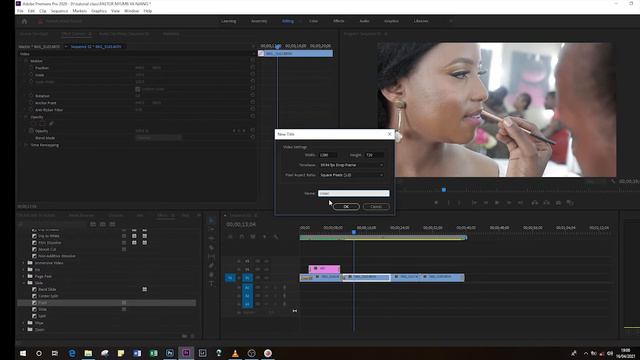
Task: Select the Track Select Forward tool
Action: (211, 229)
